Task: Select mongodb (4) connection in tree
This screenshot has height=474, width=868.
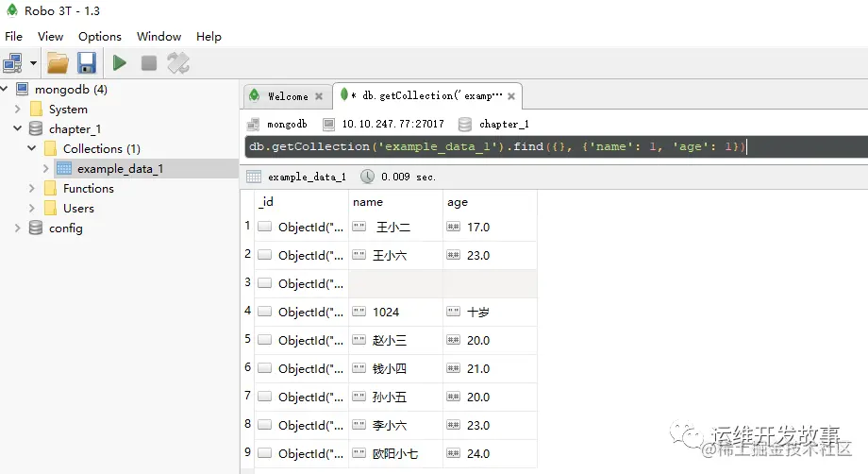Action: point(71,89)
